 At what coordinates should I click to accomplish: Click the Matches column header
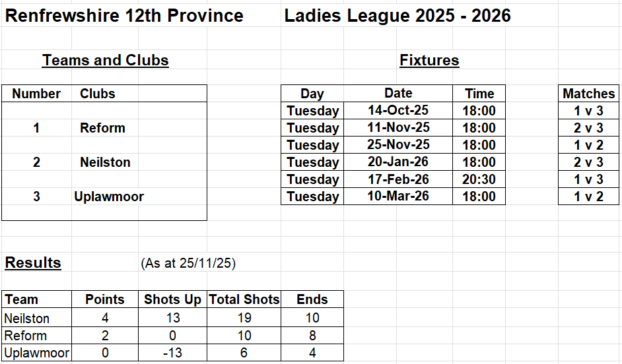588,94
